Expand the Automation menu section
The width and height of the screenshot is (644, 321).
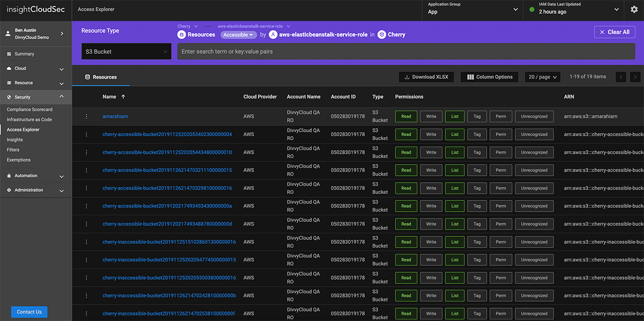coord(62,176)
